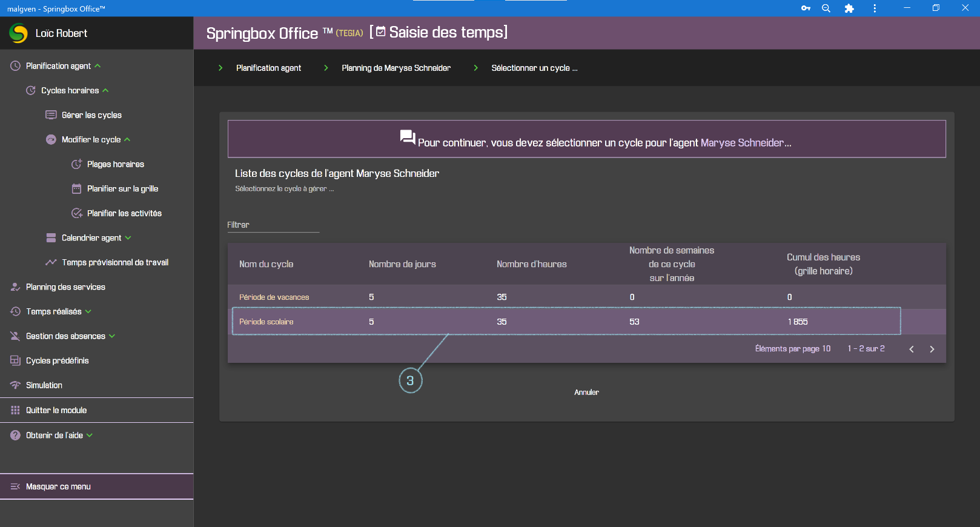This screenshot has height=527, width=980.
Task: Expand the Calendrier agent submenu
Action: click(x=128, y=238)
